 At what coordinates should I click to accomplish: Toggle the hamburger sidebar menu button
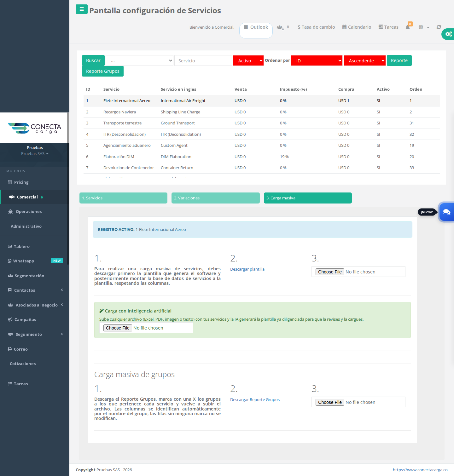(x=82, y=9)
